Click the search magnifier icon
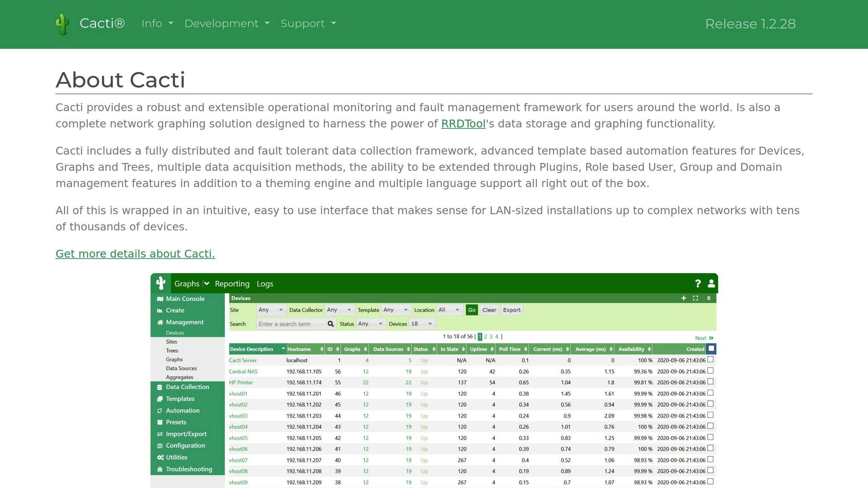Image resolution: width=868 pixels, height=488 pixels. pos(331,324)
